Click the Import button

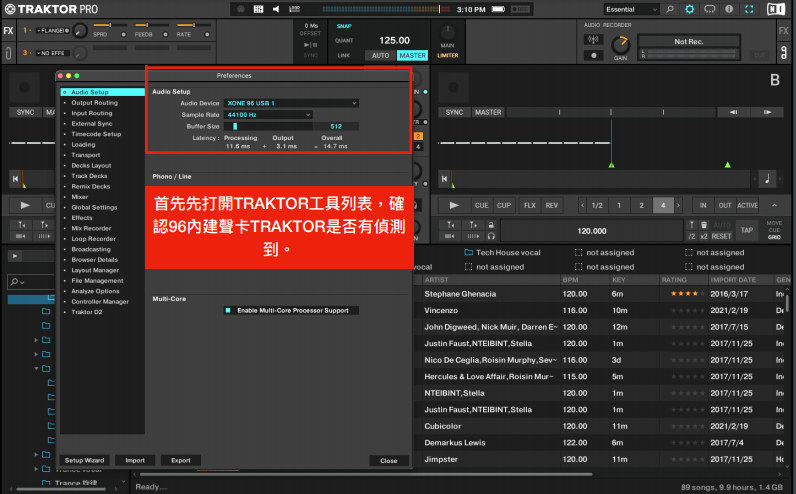pyautogui.click(x=135, y=460)
